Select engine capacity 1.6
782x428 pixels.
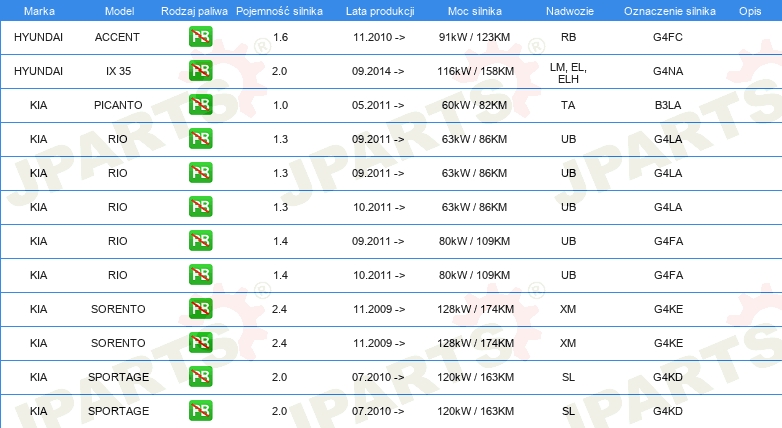[x=280, y=37]
